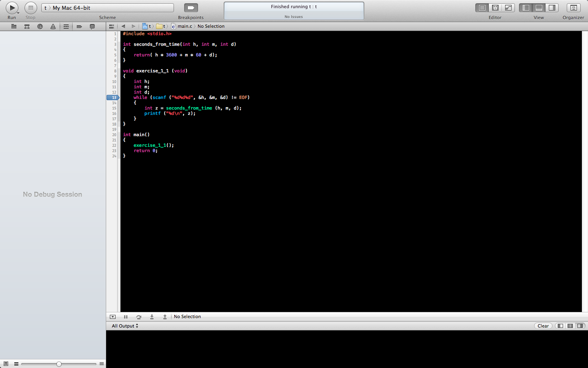This screenshot has height=368, width=588.
Task: Toggle the navigator pane view button
Action: tap(526, 8)
